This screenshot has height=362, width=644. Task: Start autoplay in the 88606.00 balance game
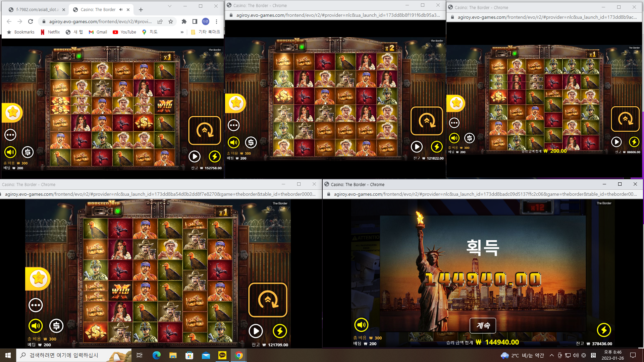(616, 142)
